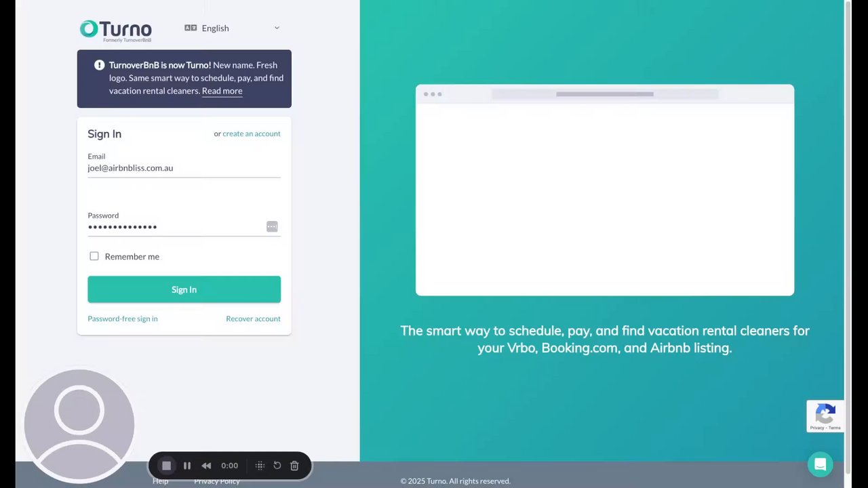
Task: Click the exclamation alert icon in banner
Action: [x=99, y=65]
